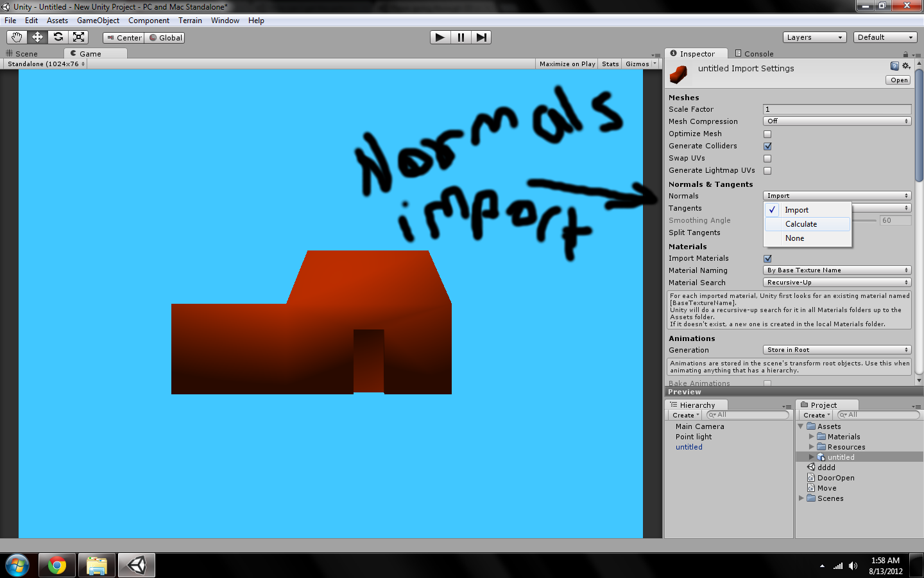The image size is (924, 578).
Task: Click the untitled model preview icon
Action: [x=679, y=74]
